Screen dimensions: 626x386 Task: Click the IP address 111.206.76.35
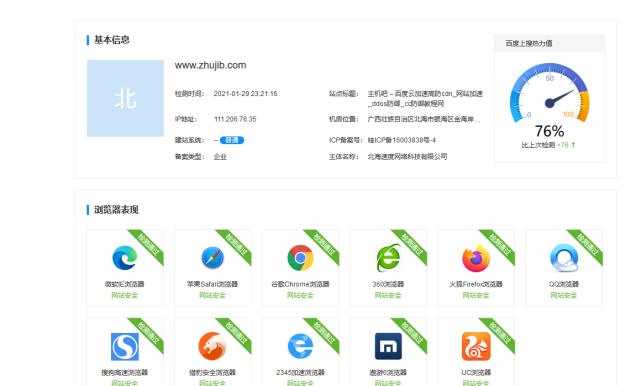pyautogui.click(x=235, y=119)
